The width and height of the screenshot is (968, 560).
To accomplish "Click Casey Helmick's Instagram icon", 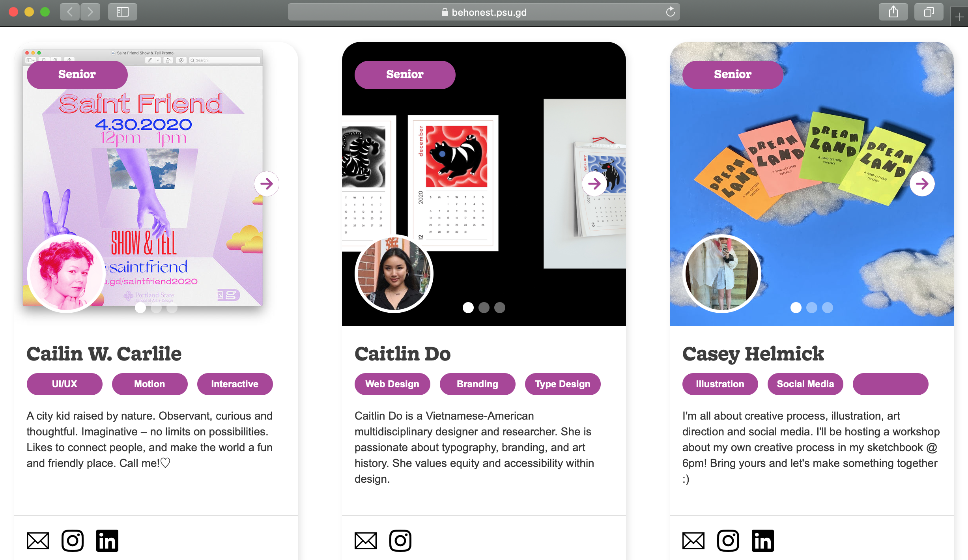I will pos(728,541).
